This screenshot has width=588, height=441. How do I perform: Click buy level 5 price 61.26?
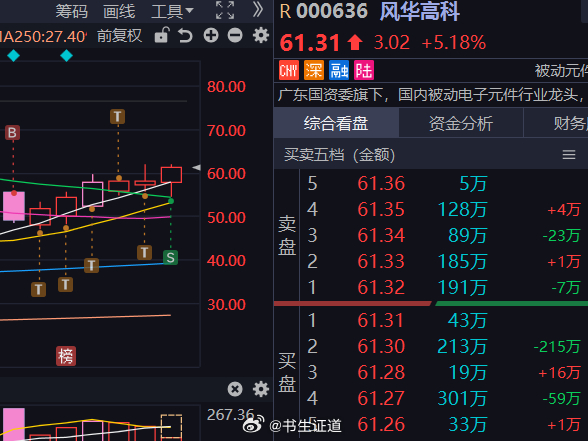click(x=381, y=424)
